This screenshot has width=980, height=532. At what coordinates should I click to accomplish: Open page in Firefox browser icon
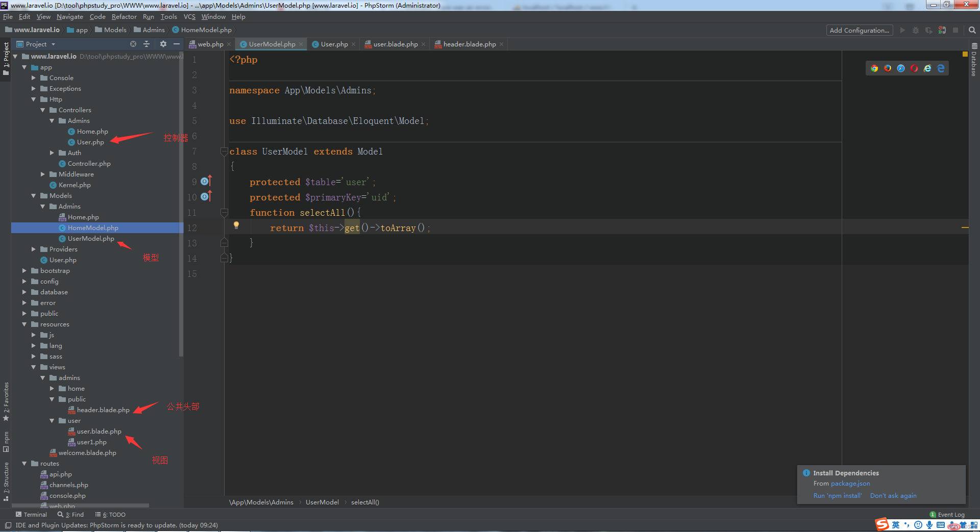coord(888,68)
